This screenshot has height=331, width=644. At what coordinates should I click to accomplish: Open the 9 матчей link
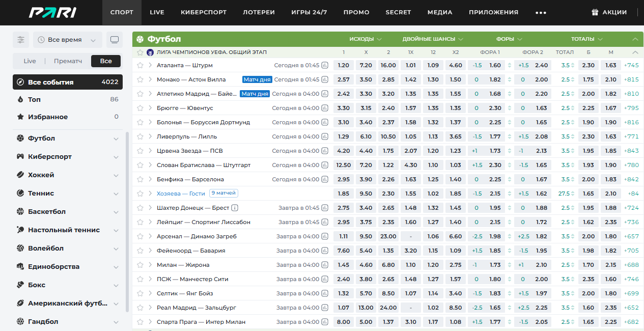224,194
